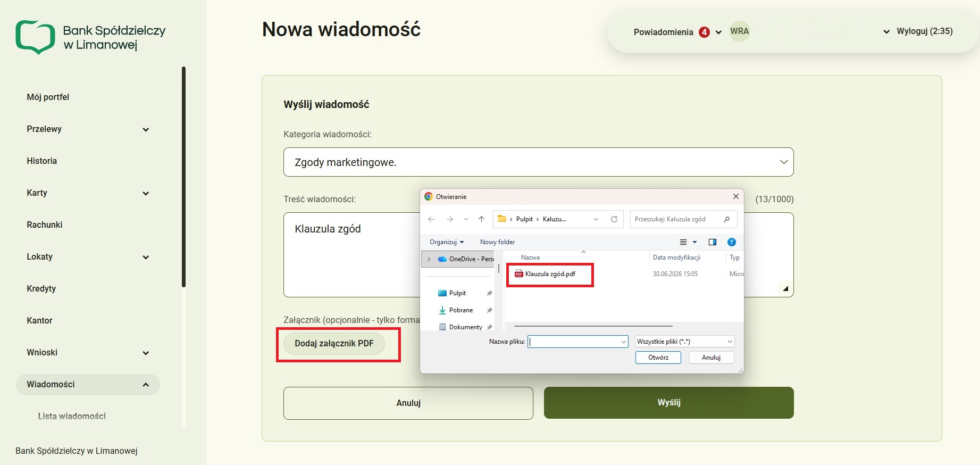Viewport: 980px width, 465px height.
Task: Click the green Wyślij button
Action: (668, 403)
